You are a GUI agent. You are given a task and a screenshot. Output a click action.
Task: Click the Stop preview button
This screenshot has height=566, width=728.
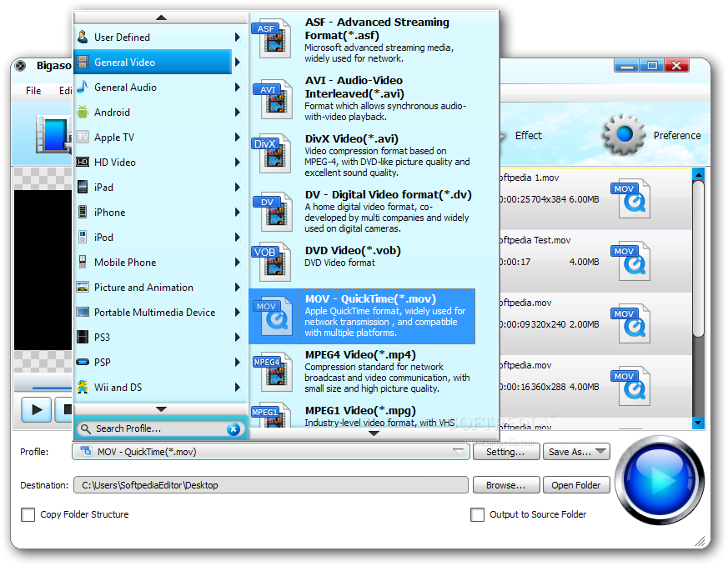63,409
